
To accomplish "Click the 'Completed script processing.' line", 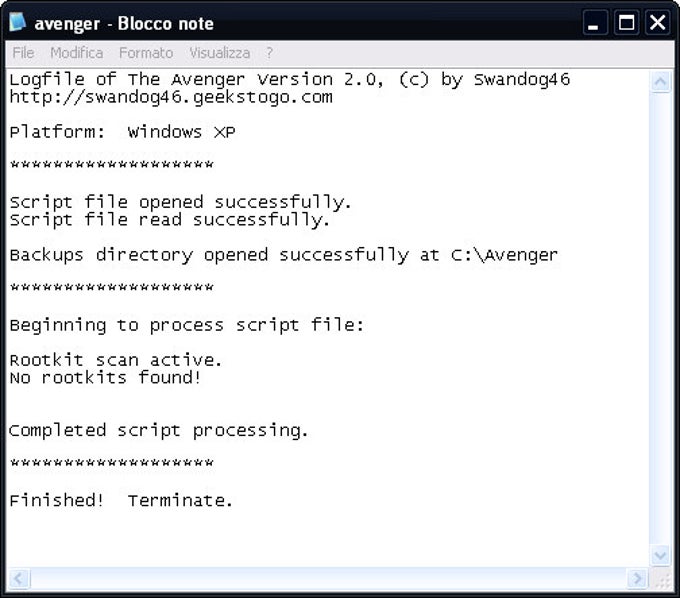I will 158,431.
